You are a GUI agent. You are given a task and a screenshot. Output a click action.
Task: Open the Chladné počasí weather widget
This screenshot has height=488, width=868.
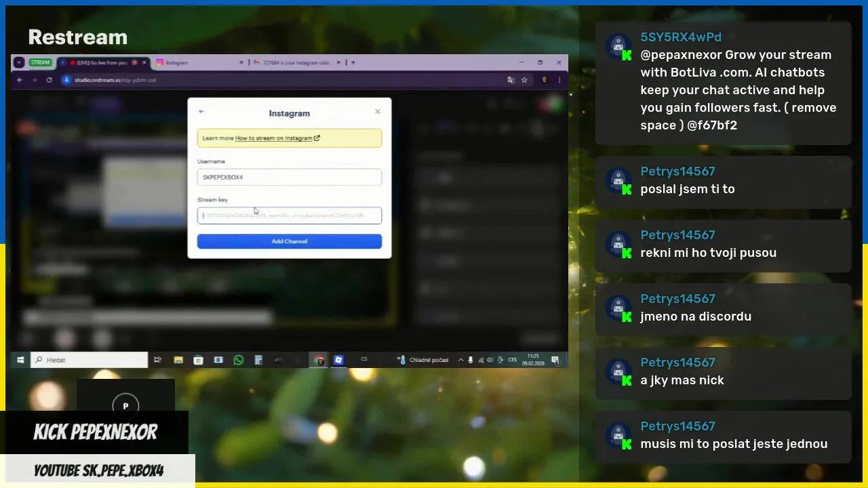click(x=424, y=360)
